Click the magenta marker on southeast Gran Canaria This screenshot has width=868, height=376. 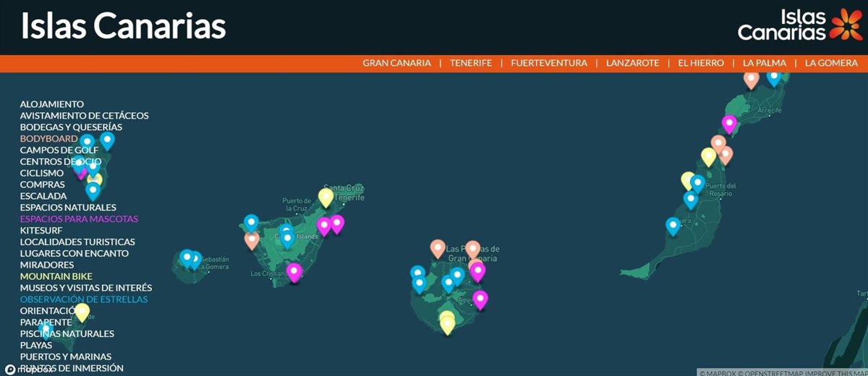(x=480, y=299)
